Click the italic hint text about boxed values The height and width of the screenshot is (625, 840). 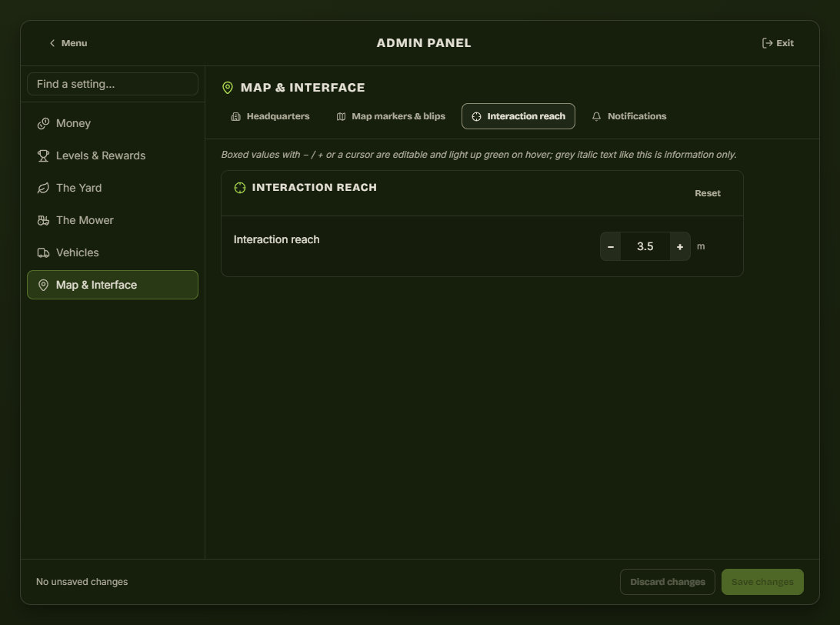coord(479,155)
